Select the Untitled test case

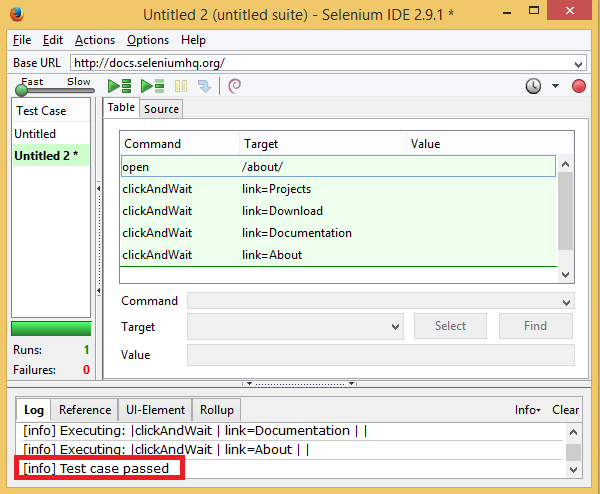(x=35, y=133)
